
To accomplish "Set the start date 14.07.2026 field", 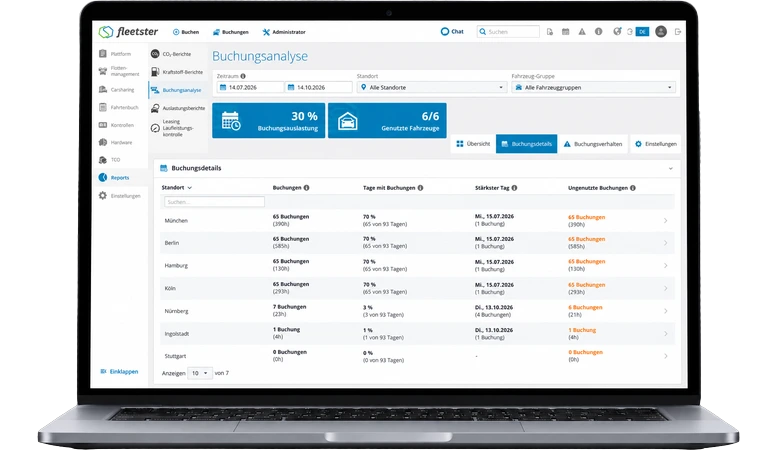I will coord(250,87).
